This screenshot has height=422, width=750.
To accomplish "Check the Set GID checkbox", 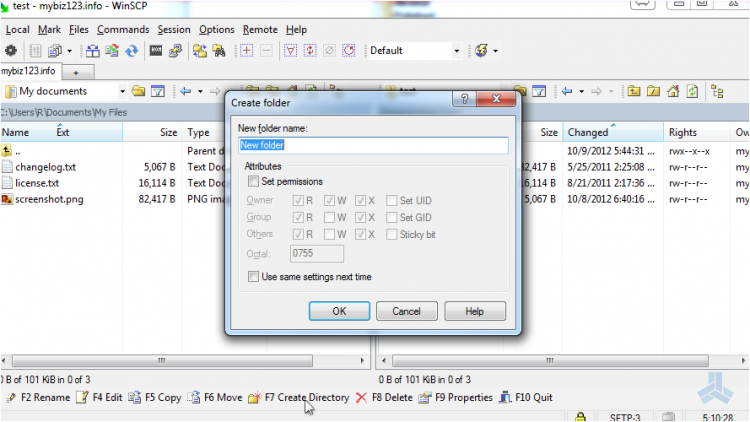I will pyautogui.click(x=391, y=218).
